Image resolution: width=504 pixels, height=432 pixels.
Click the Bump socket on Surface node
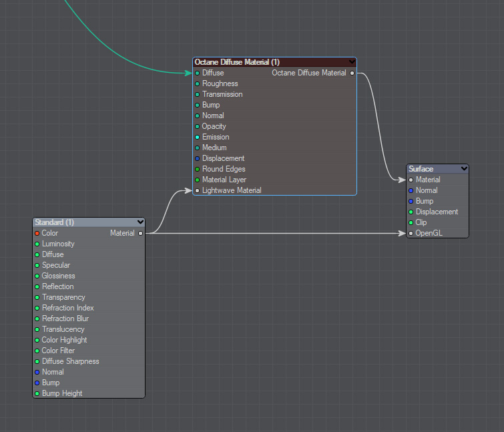pos(411,201)
